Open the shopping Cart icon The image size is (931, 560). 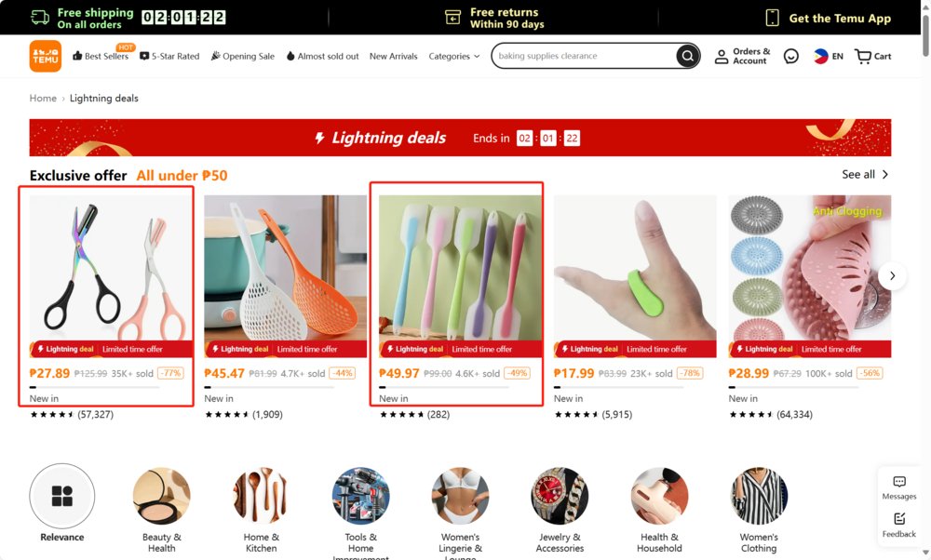[x=863, y=57]
